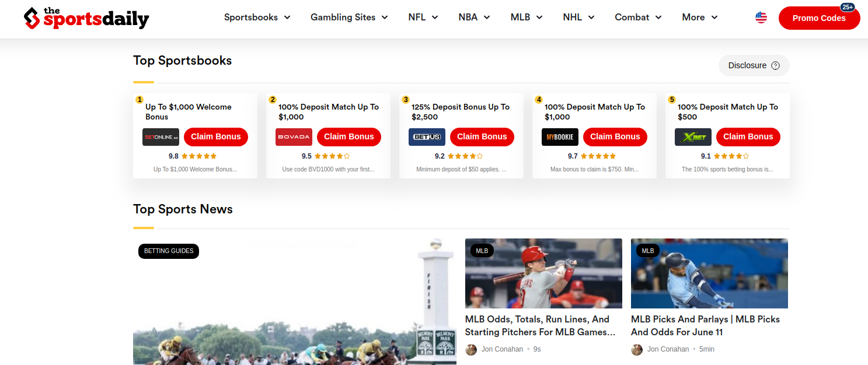The height and width of the screenshot is (365, 868).
Task: Open the NFL menu
Action: [x=423, y=17]
